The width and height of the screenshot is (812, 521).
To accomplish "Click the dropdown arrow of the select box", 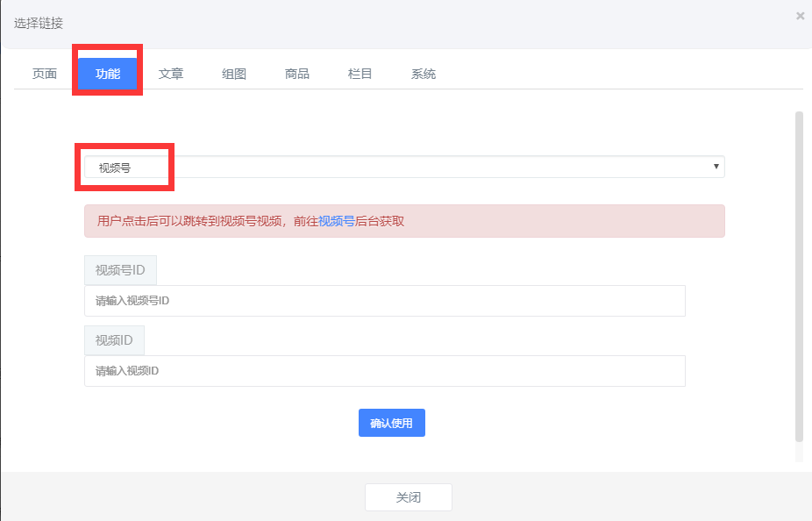I will [716, 167].
